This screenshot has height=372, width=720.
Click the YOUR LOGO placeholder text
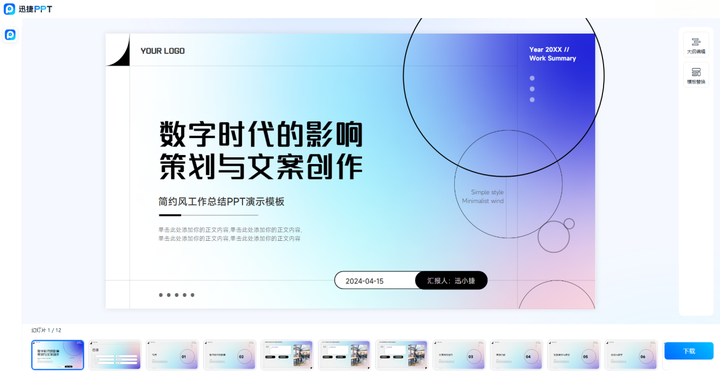click(163, 51)
